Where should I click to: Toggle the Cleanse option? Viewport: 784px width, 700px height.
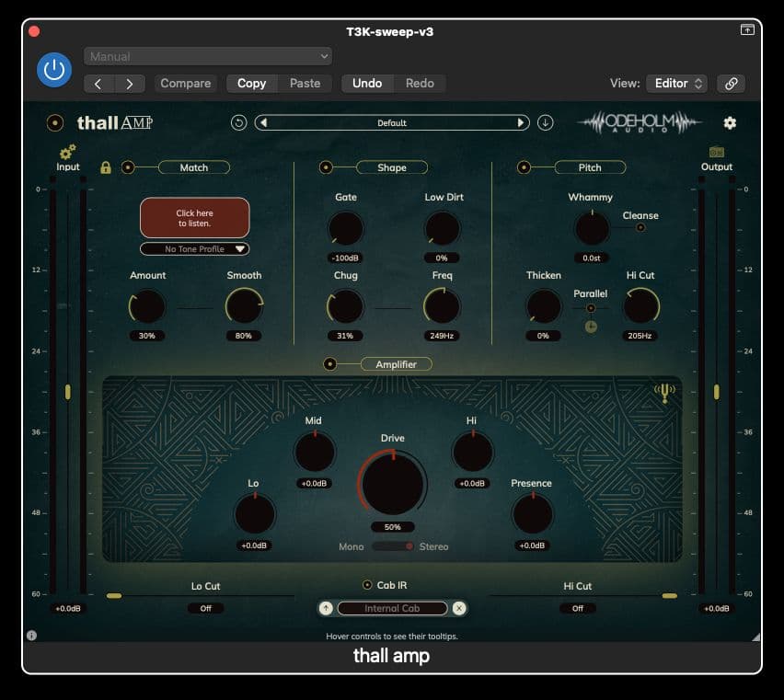click(x=640, y=228)
